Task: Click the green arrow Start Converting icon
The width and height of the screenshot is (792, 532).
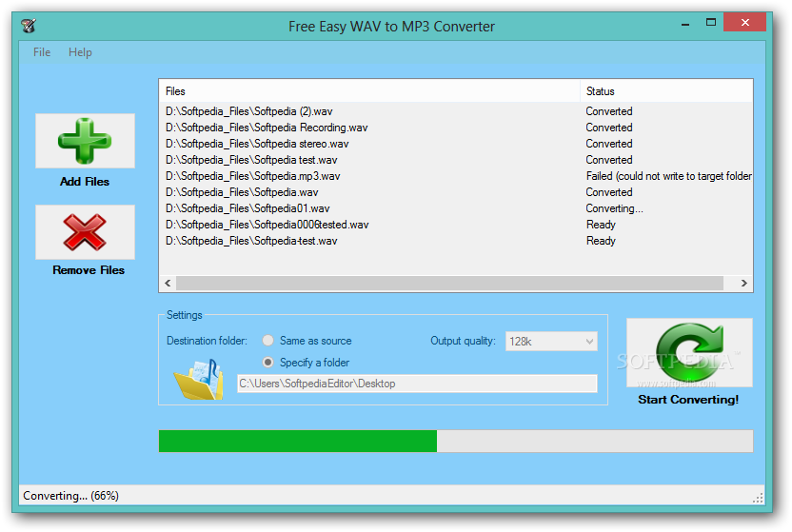Action: 689,353
